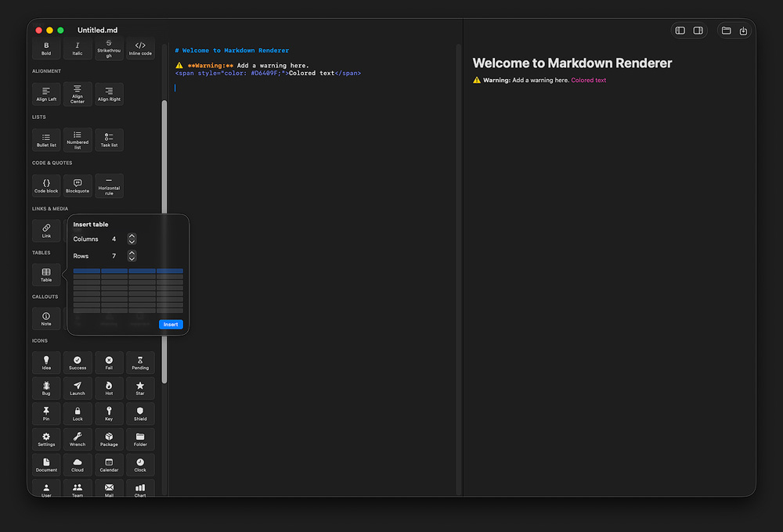This screenshot has width=783, height=532.
Task: Insert the Idea lightbulb icon
Action: [x=46, y=363]
